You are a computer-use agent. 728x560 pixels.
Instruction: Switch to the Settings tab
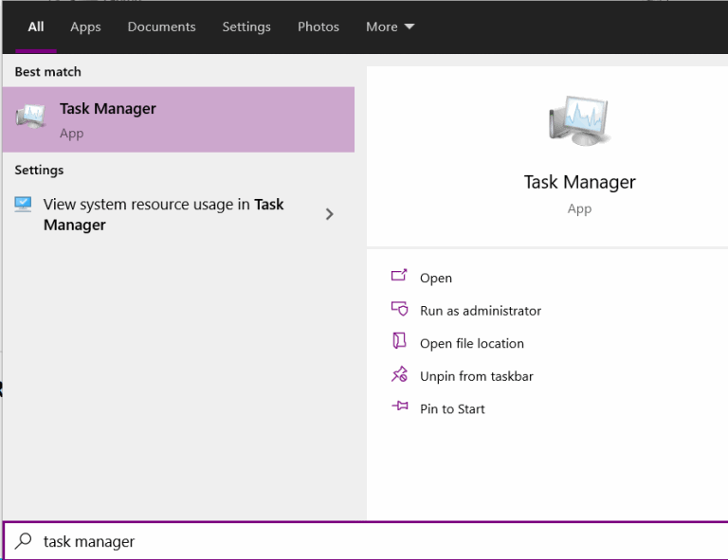pyautogui.click(x=246, y=27)
